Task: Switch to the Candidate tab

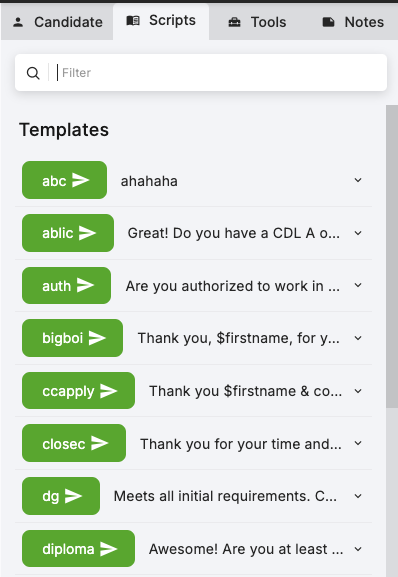Action: (x=57, y=22)
